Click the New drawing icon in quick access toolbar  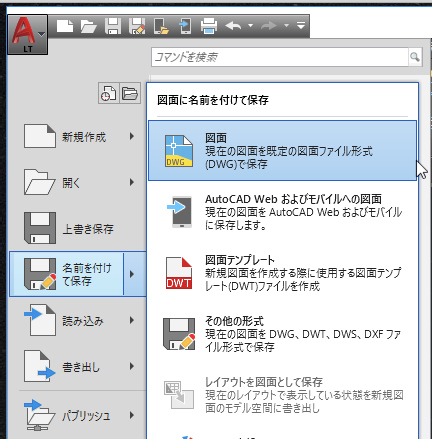pos(65,26)
